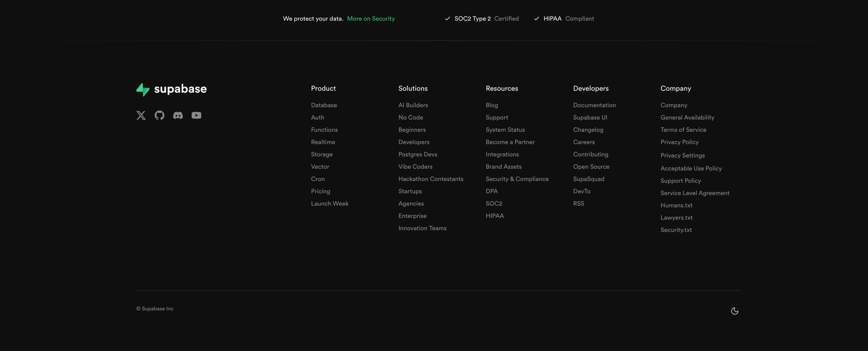Click the Supabase logo in footer
Image resolution: width=868 pixels, height=351 pixels.
pos(171,89)
